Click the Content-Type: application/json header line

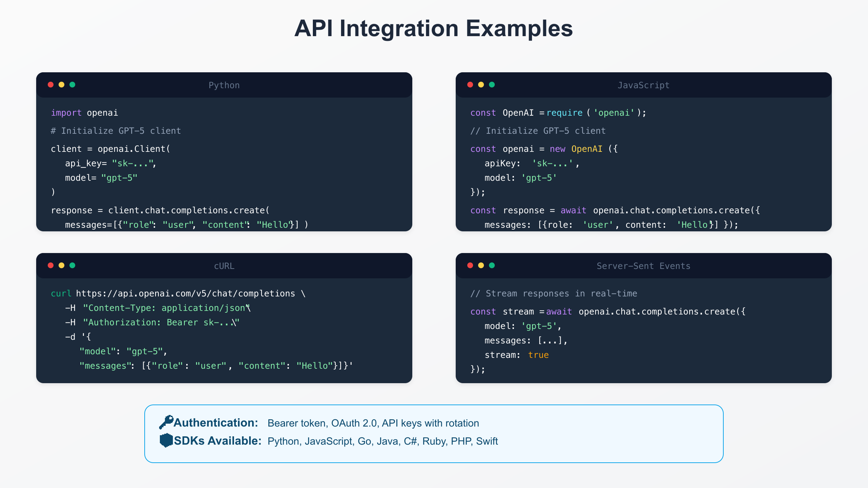(x=158, y=308)
